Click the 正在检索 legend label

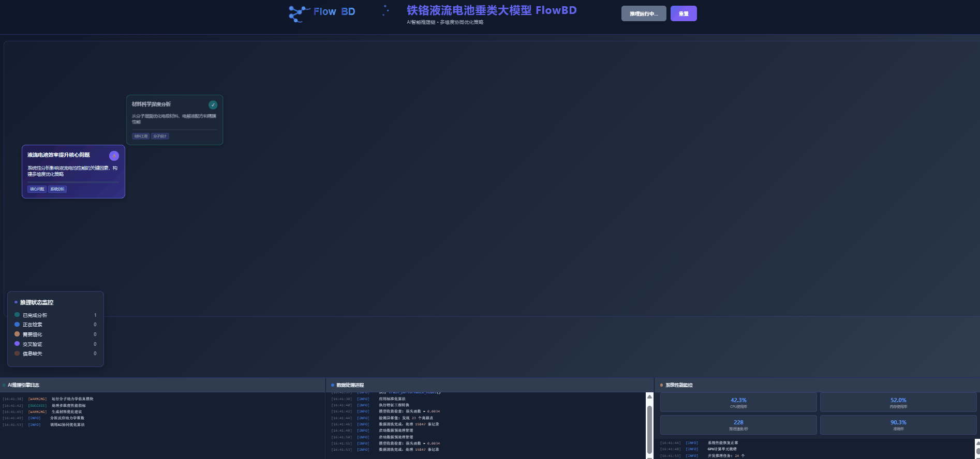tap(33, 325)
